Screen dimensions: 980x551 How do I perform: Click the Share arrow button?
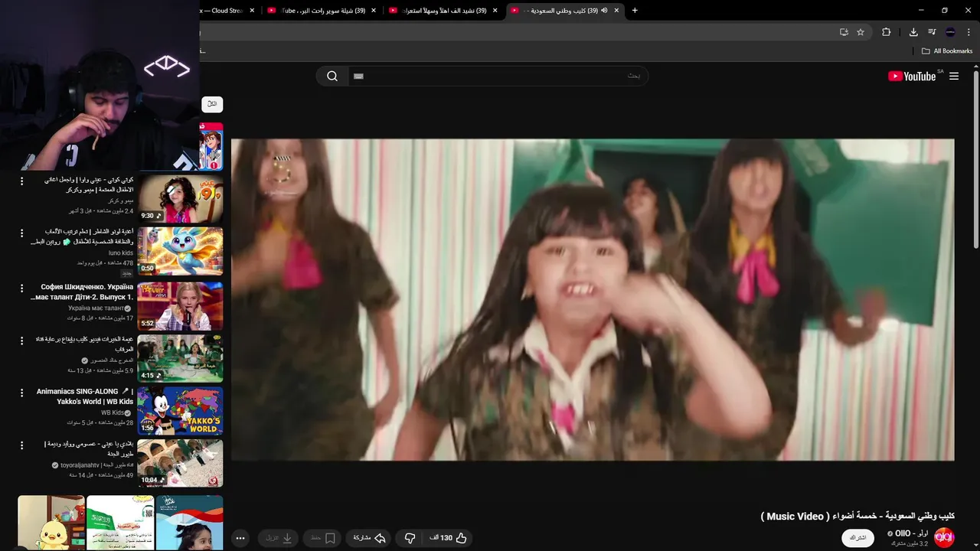point(369,538)
